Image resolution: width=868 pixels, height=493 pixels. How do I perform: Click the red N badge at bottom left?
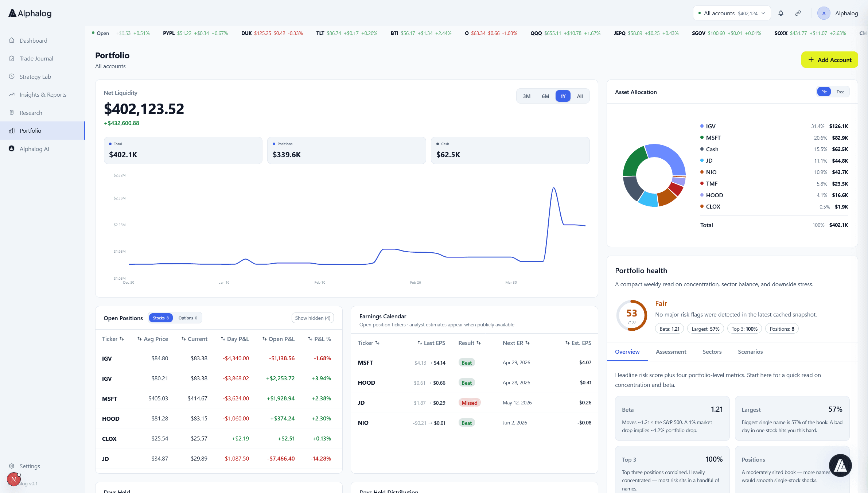pyautogui.click(x=13, y=479)
